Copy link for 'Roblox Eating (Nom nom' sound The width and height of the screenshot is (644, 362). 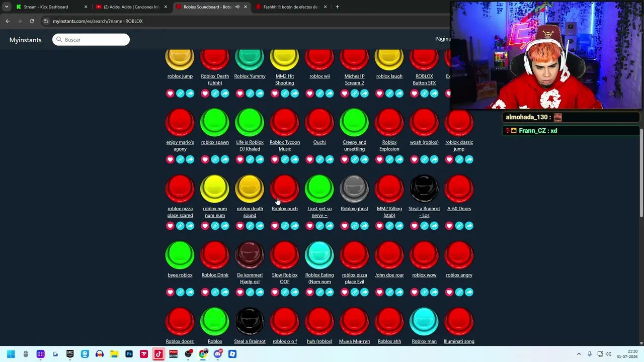point(319,292)
